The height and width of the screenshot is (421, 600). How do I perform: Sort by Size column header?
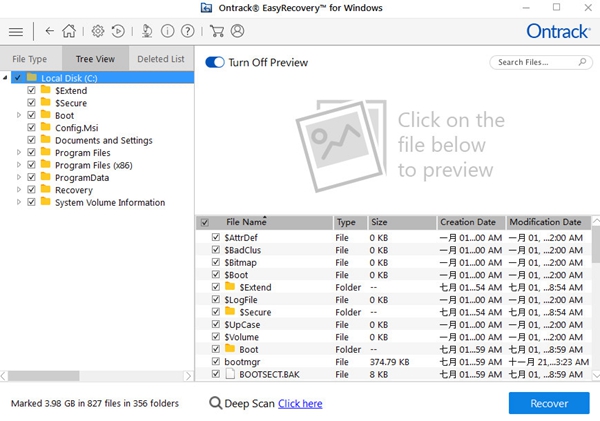pyautogui.click(x=402, y=222)
